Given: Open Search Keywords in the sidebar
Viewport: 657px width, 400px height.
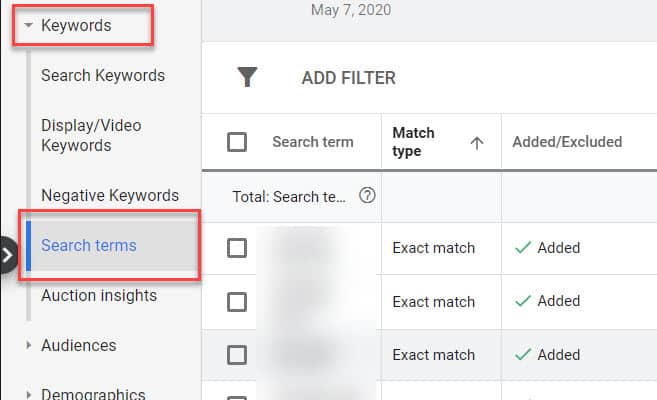Looking at the screenshot, I should pyautogui.click(x=103, y=75).
